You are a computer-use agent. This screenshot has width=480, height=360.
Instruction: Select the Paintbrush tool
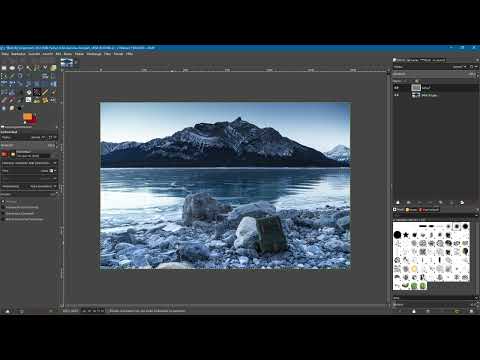[x=53, y=92]
